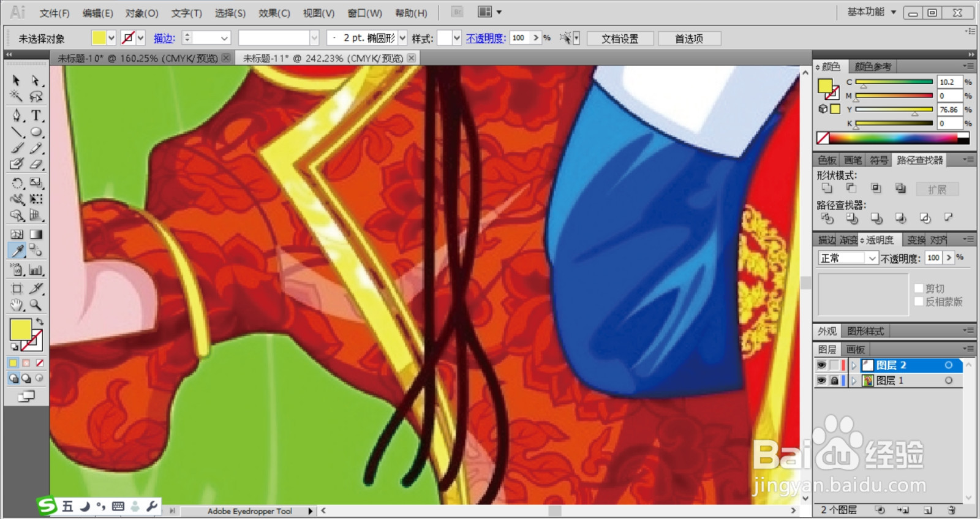The image size is (980, 519).
Task: Open 文件(F) menu
Action: click(55, 13)
